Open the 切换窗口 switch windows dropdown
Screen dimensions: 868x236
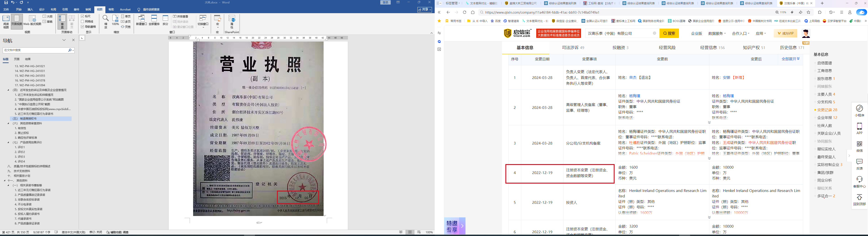tap(203, 22)
